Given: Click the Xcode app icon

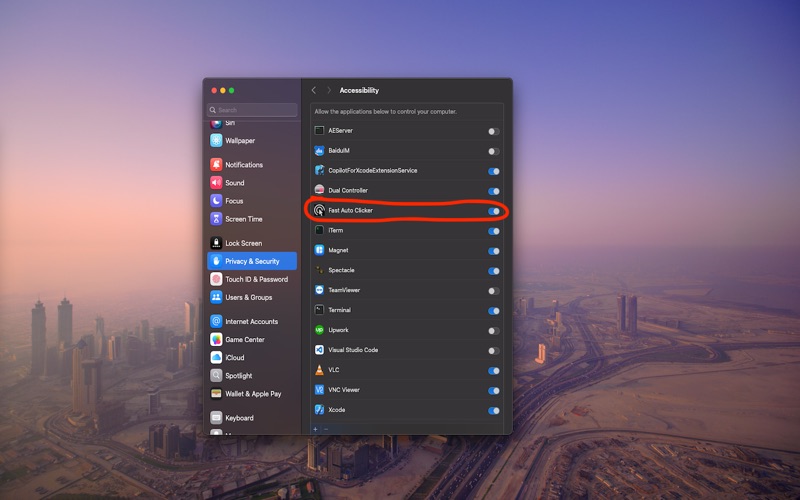Looking at the screenshot, I should tap(319, 410).
